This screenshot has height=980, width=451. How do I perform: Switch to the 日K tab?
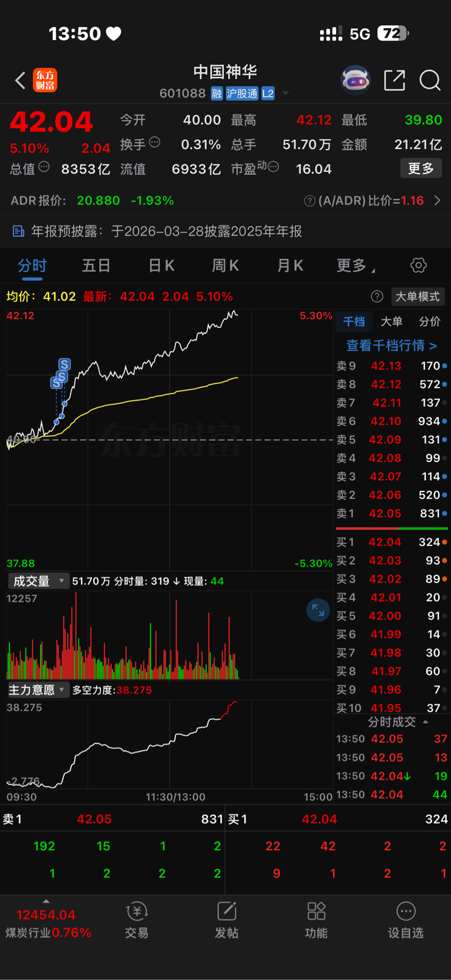coord(161,265)
